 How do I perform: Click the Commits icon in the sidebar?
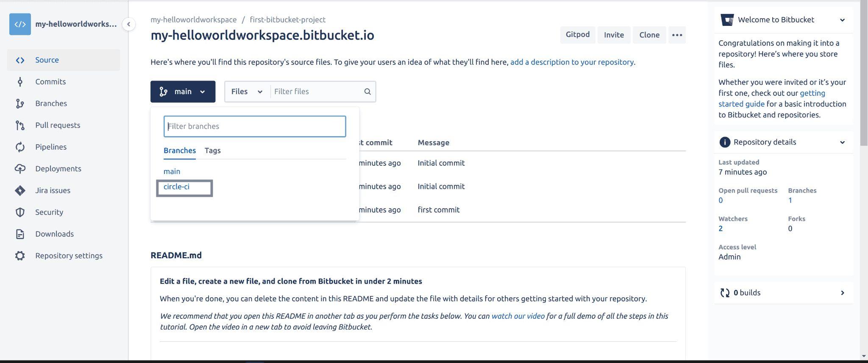20,82
